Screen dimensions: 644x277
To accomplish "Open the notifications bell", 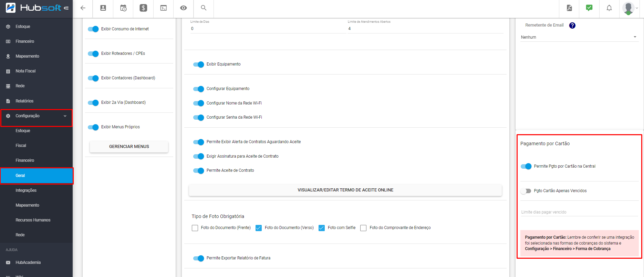I will coord(609,8).
